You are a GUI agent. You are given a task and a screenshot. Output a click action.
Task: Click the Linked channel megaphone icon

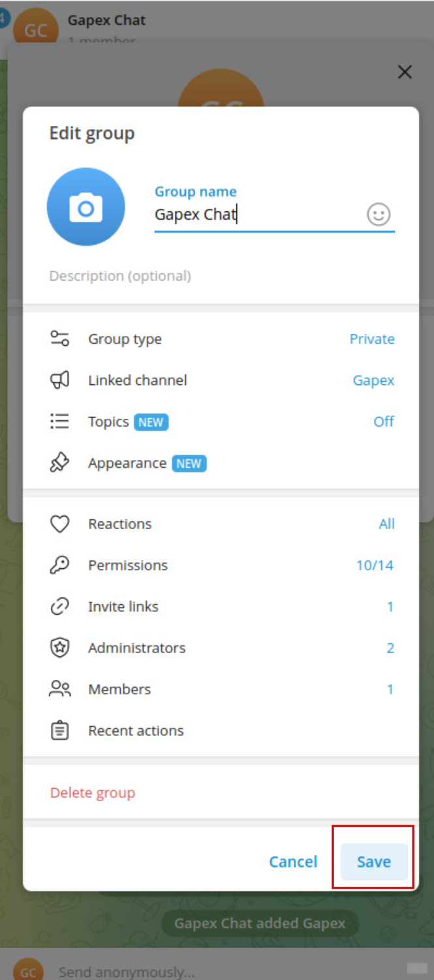[59, 380]
